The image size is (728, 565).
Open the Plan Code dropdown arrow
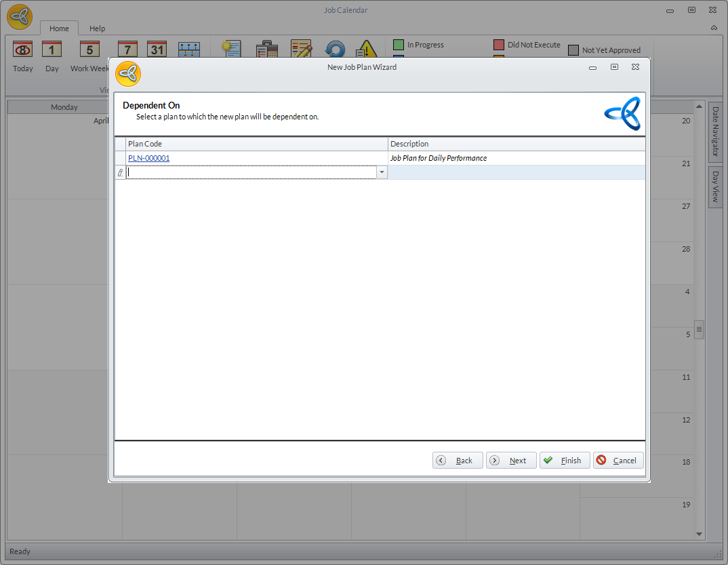pos(382,173)
